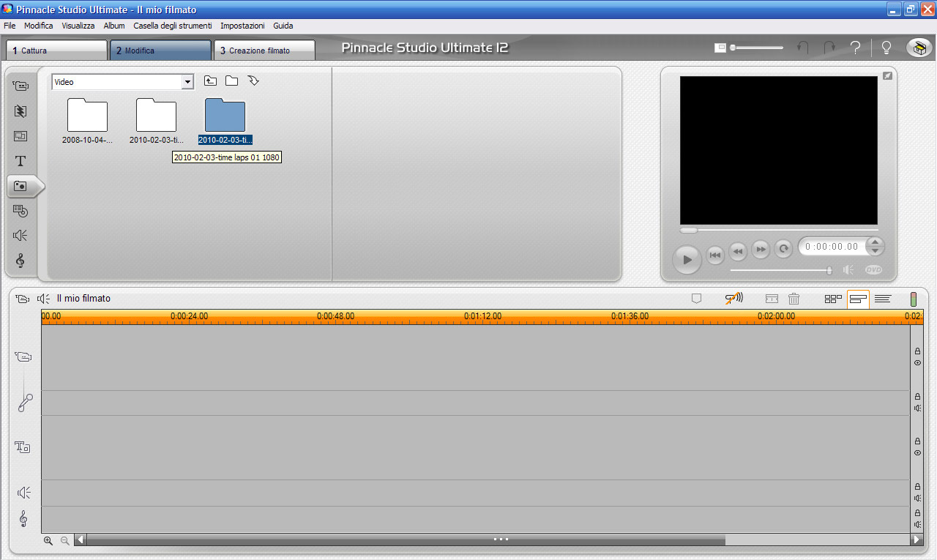Open the Disc menus album section
Viewport: 937px width, 560px height.
coord(20,211)
